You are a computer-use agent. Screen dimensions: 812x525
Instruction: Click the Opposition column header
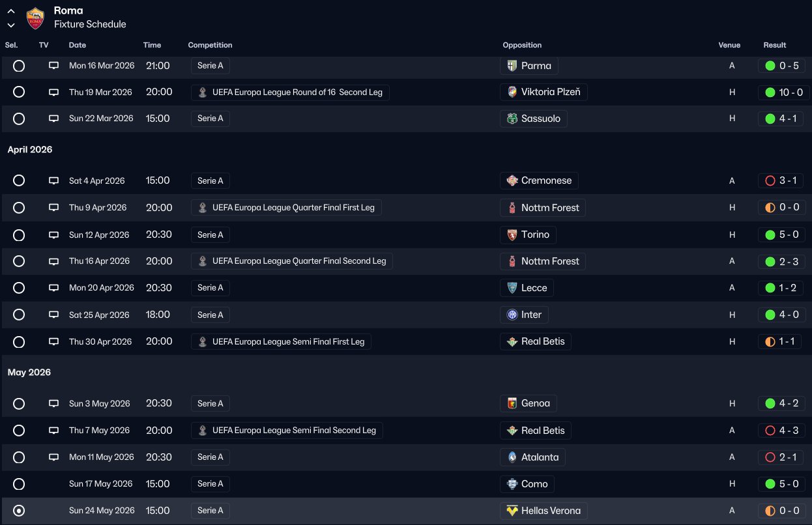(x=522, y=46)
